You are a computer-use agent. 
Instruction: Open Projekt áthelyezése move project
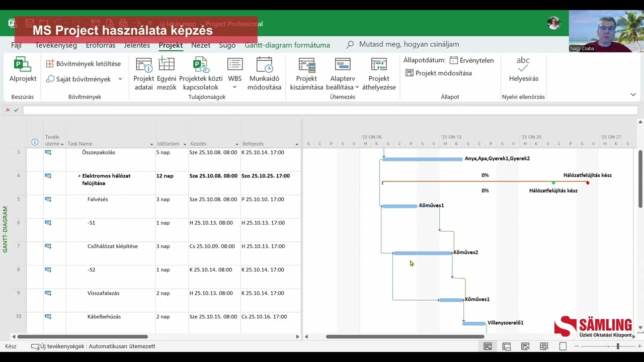(x=379, y=73)
